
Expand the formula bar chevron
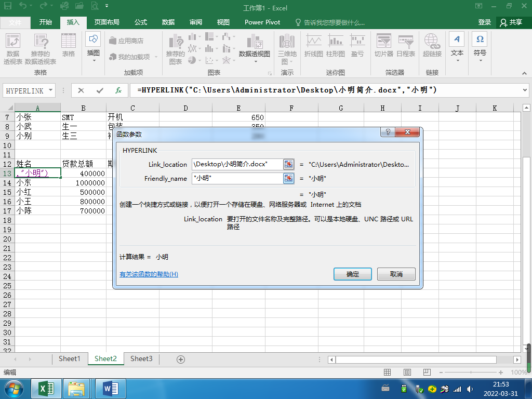(x=525, y=90)
